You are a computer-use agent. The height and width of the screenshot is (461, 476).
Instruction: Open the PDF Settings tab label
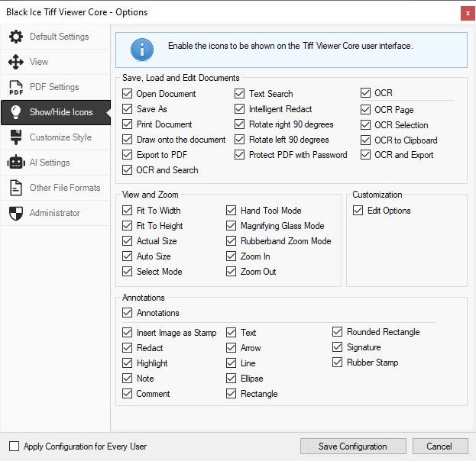[54, 87]
